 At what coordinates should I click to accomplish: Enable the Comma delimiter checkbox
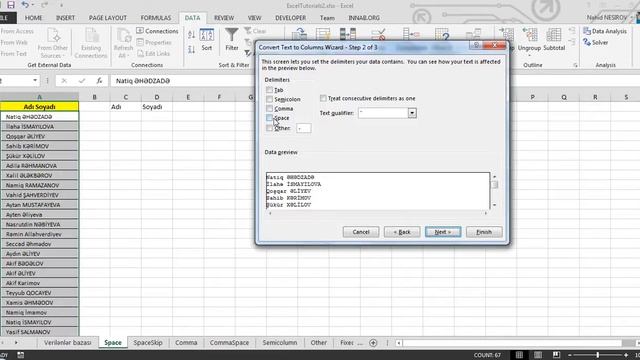269,109
